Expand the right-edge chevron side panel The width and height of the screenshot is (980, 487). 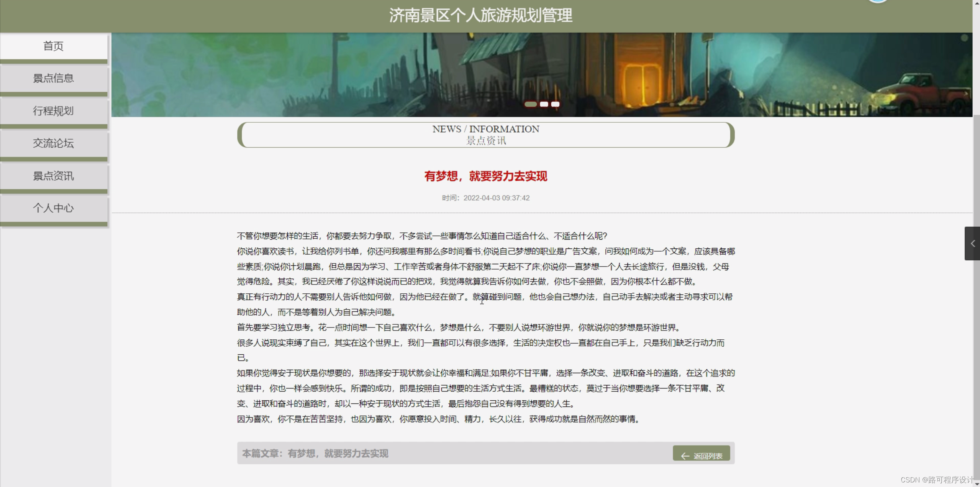point(972,243)
